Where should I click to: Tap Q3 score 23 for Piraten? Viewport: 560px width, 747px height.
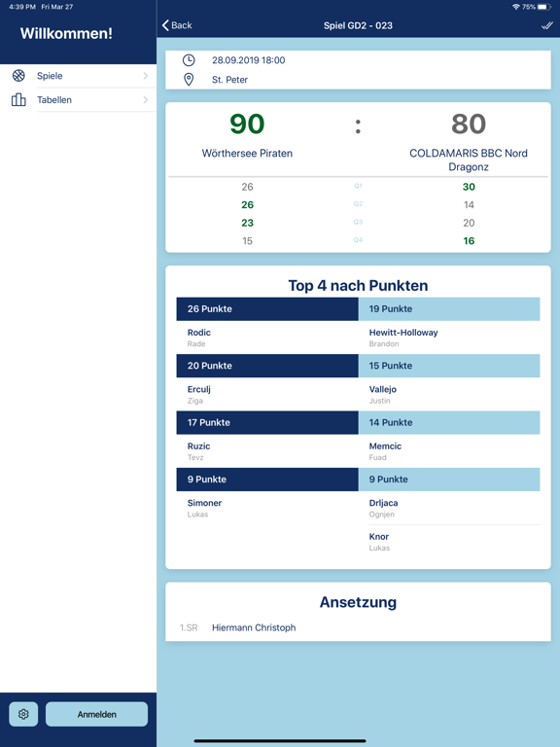pos(247,223)
